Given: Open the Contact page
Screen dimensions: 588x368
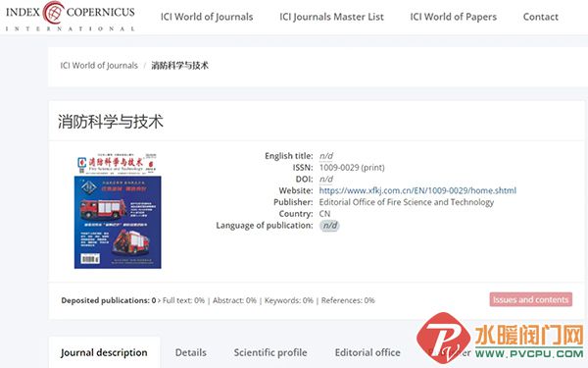Looking at the screenshot, I should (540, 17).
